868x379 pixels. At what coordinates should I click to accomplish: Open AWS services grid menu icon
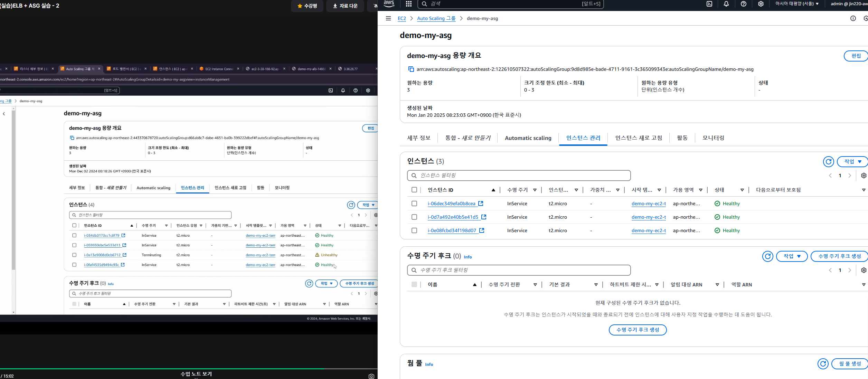(409, 4)
